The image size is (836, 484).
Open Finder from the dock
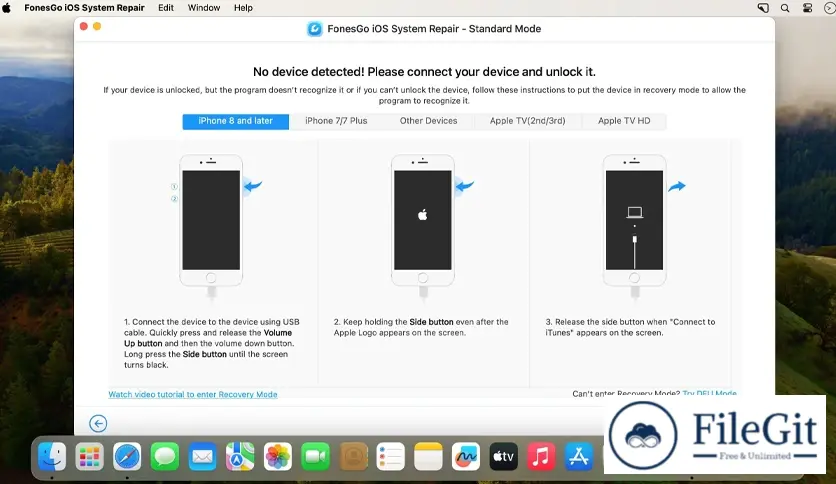[x=52, y=457]
